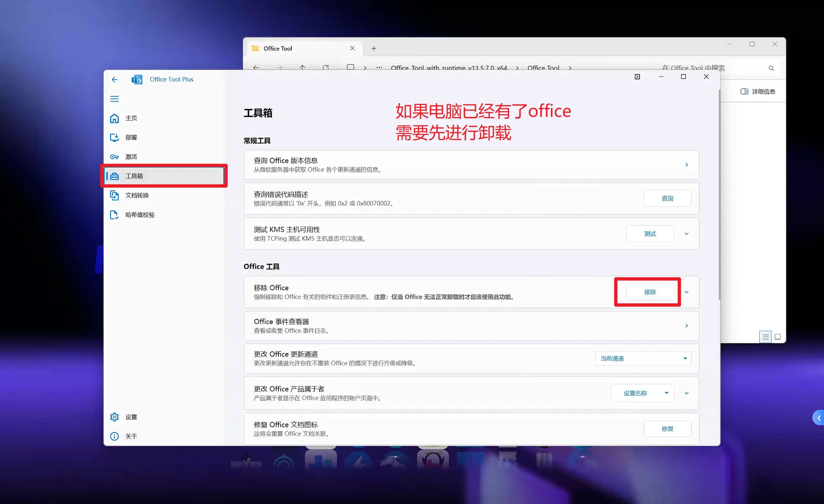
Task: Add a new tab in File Explorer
Action: click(x=374, y=48)
